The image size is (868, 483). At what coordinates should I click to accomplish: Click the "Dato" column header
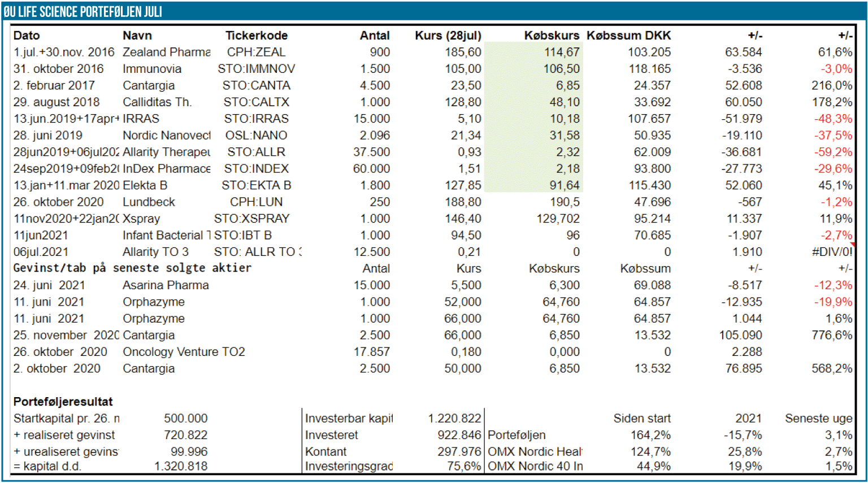coord(27,36)
